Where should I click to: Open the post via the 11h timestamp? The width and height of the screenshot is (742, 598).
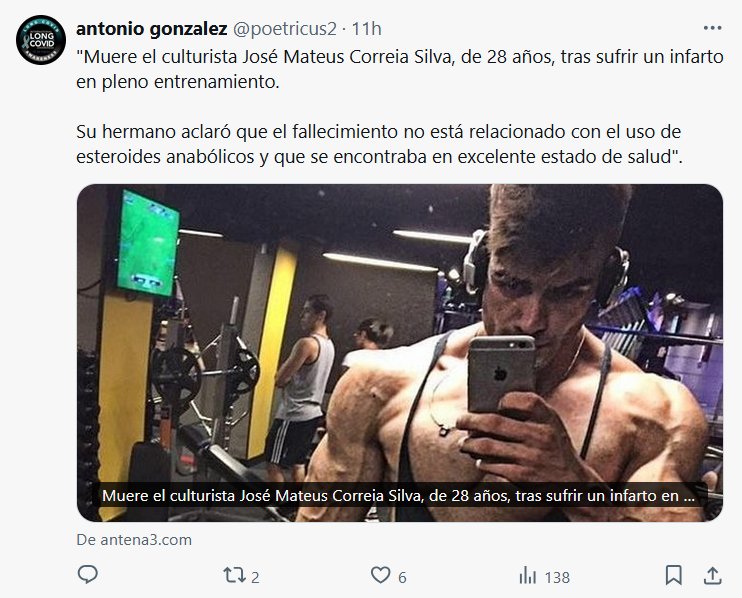coord(366,29)
